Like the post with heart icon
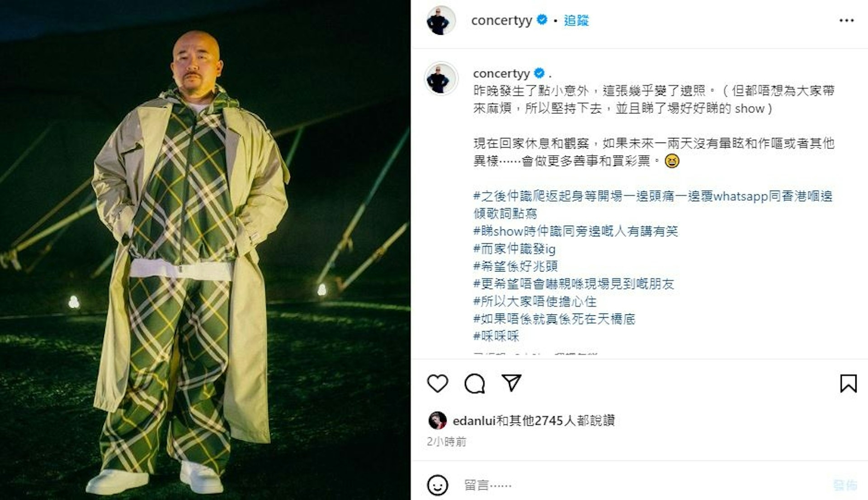This screenshot has height=500, width=868. coord(437,383)
